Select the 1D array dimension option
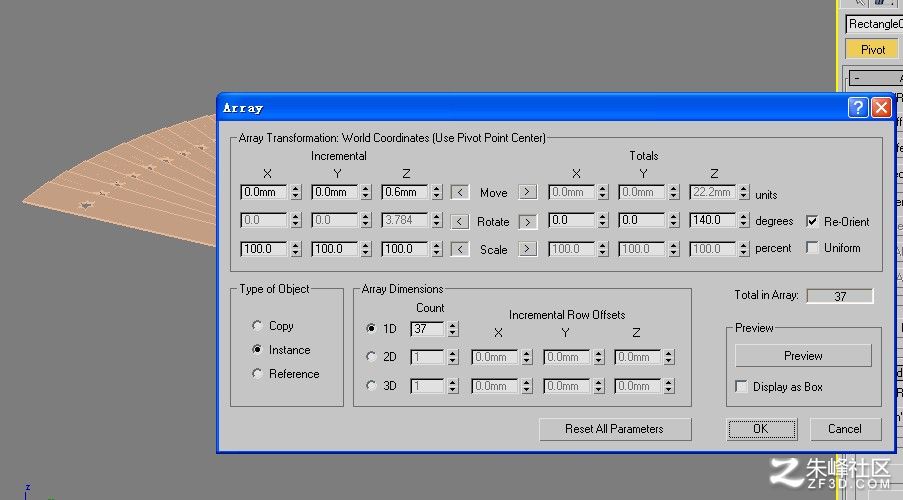This screenshot has height=500, width=903. click(371, 328)
